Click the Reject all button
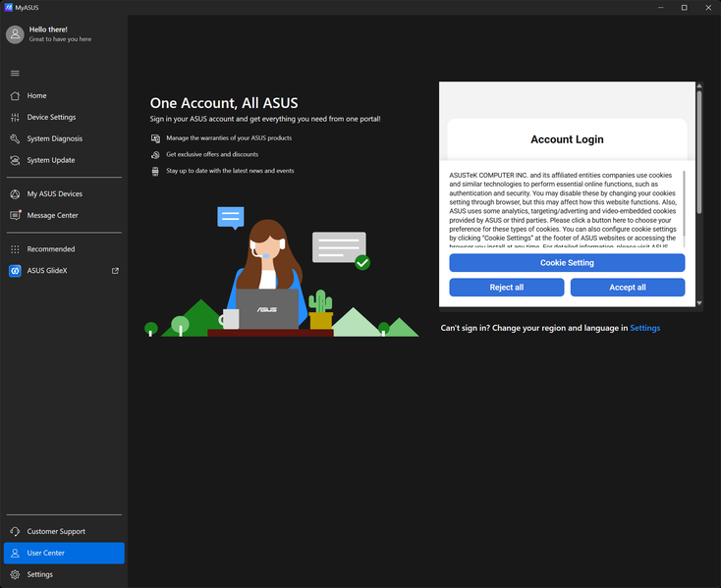The image size is (721, 588). (506, 287)
